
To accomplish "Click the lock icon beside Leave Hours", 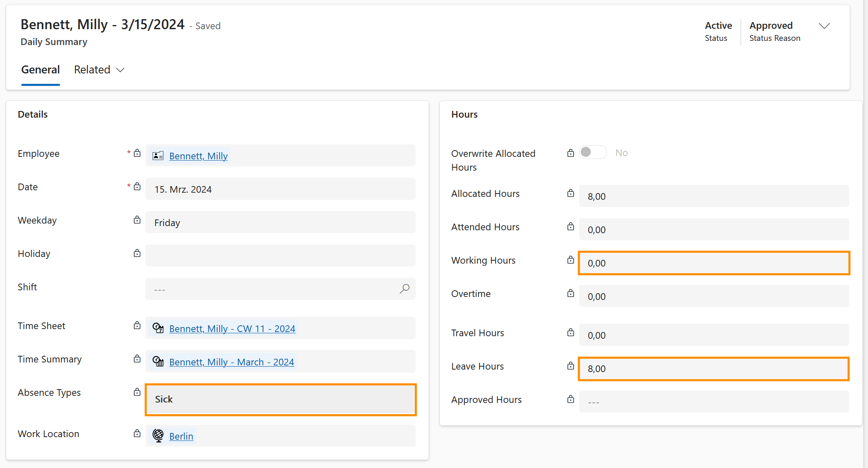I will click(570, 366).
